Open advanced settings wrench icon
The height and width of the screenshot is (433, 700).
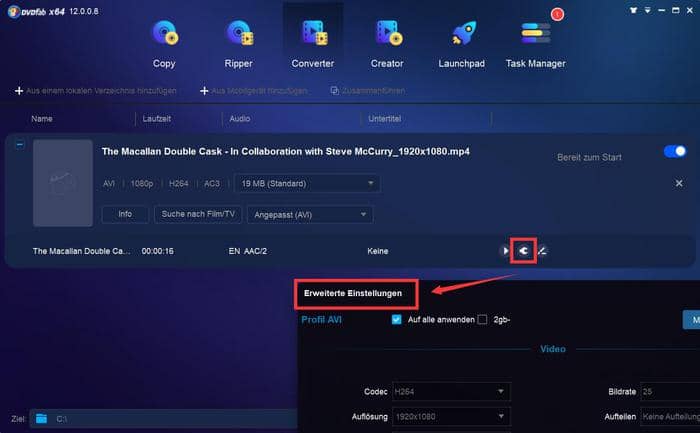(523, 251)
